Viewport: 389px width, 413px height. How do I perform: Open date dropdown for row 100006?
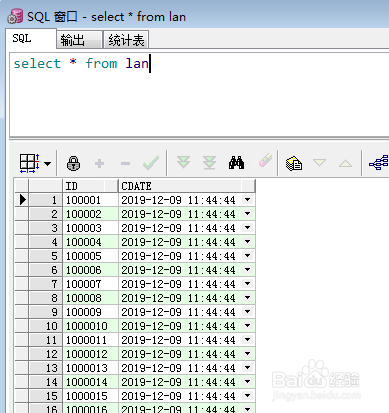[x=247, y=270]
